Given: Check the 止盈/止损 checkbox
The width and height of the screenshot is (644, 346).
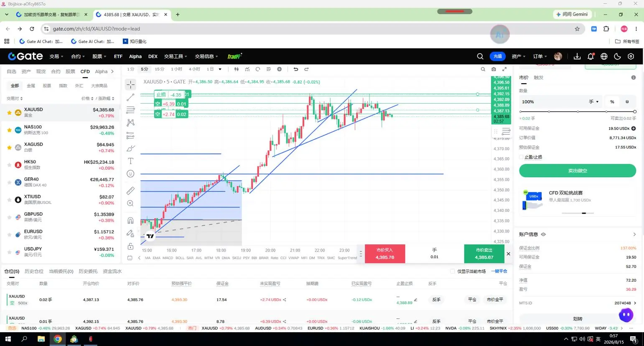Looking at the screenshot, I should (521, 157).
